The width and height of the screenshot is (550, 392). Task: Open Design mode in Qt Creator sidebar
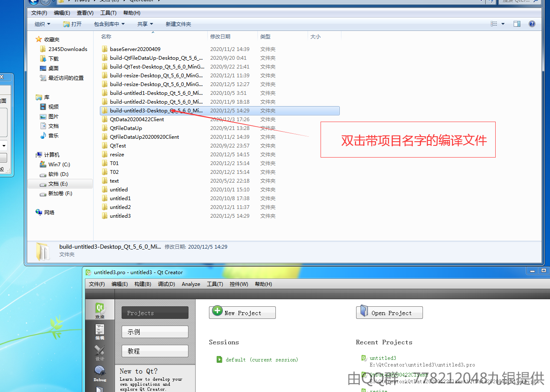coord(100,353)
